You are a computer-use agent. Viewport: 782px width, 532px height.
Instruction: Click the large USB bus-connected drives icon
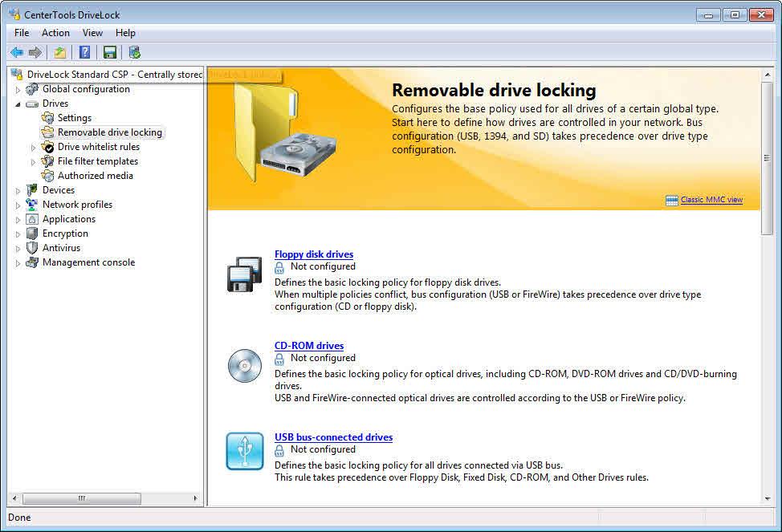pyautogui.click(x=245, y=451)
